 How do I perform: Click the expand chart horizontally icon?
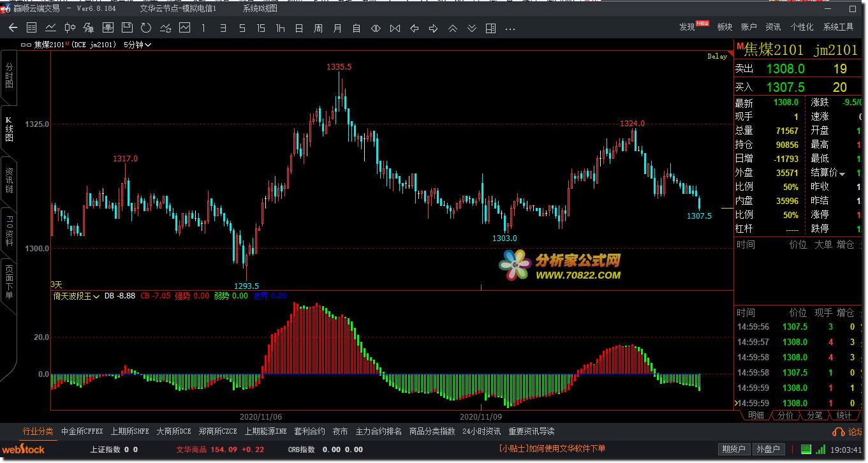(x=376, y=28)
